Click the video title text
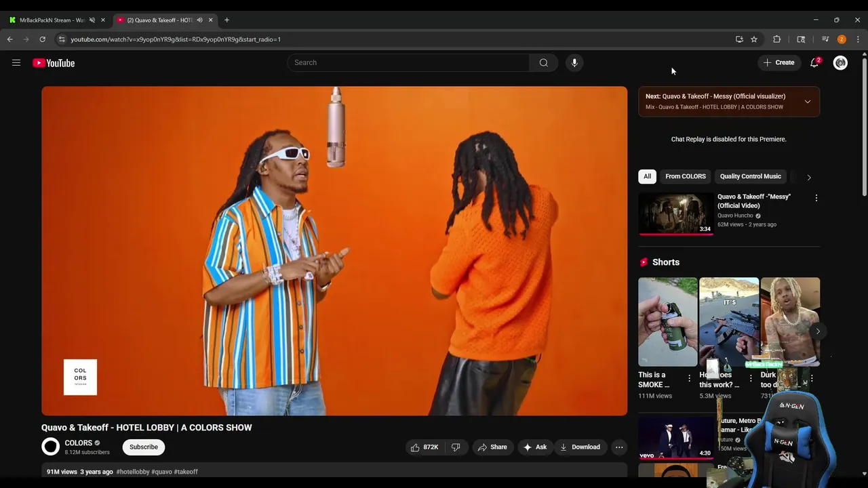 tap(146, 428)
